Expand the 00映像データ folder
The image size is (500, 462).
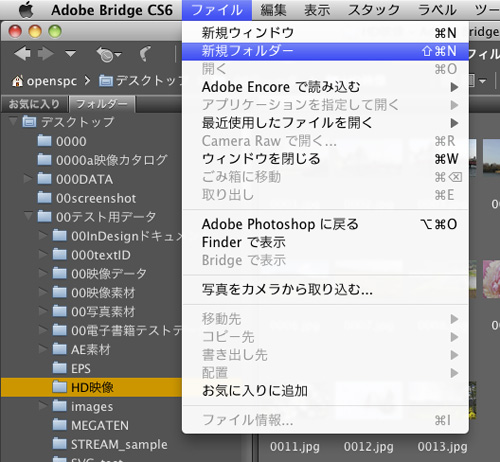click(43, 273)
